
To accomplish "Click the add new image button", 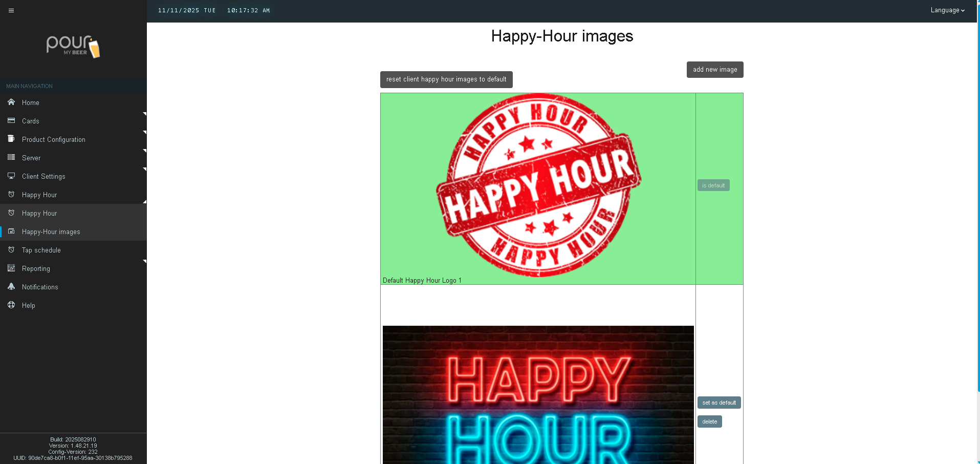I will pyautogui.click(x=714, y=70).
